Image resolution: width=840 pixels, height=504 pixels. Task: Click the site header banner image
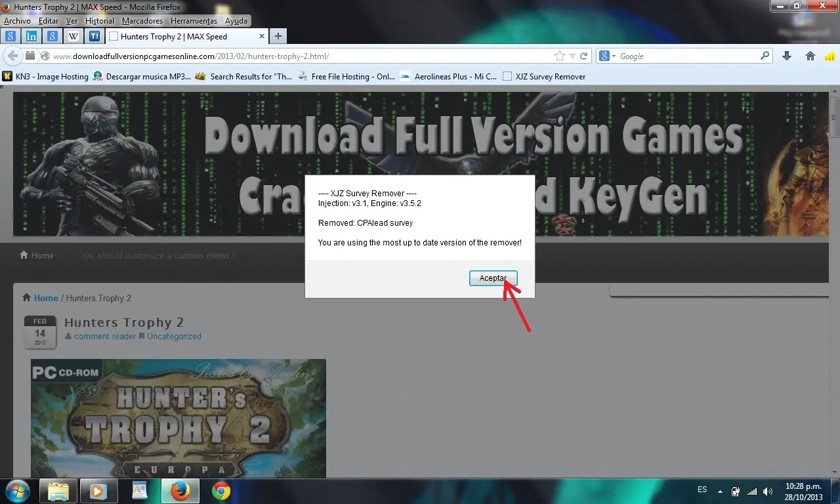[421, 164]
